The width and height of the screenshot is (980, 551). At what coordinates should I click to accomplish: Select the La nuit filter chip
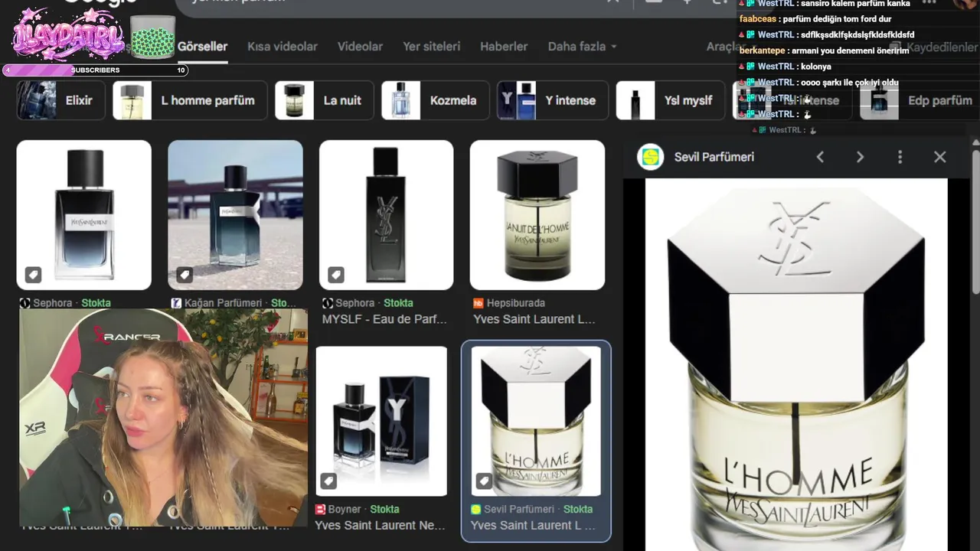coord(325,100)
